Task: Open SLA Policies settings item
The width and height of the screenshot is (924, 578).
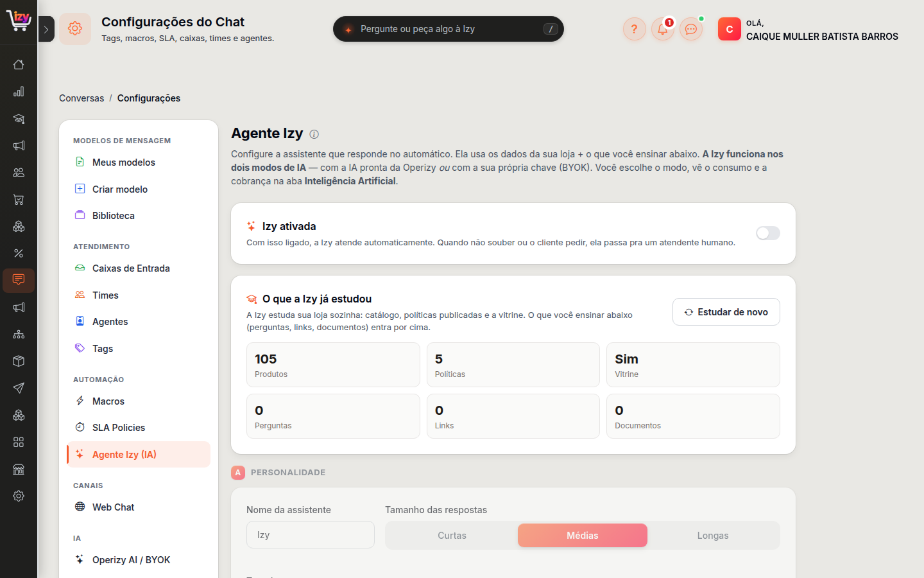Action: pyautogui.click(x=139, y=428)
